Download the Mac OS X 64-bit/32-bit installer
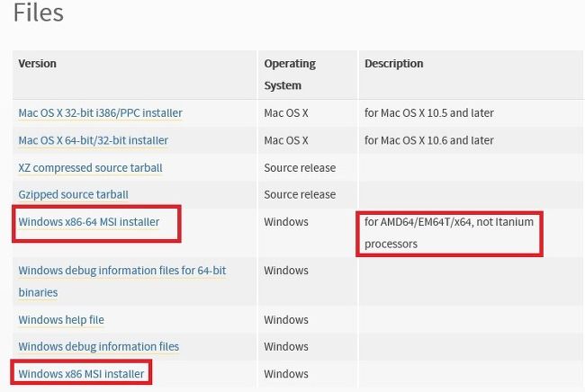The height and width of the screenshot is (392, 585). click(x=94, y=140)
